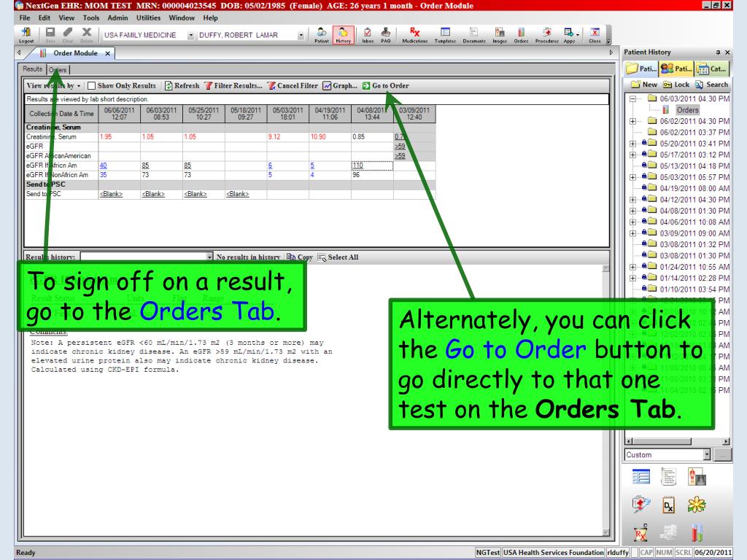Open the File menu

pos(25,17)
